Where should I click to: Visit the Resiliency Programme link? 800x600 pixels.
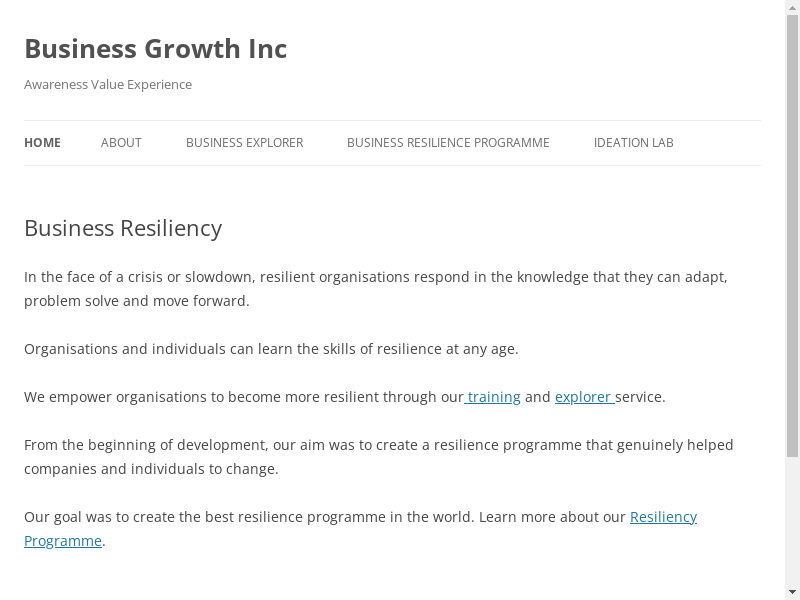[663, 517]
